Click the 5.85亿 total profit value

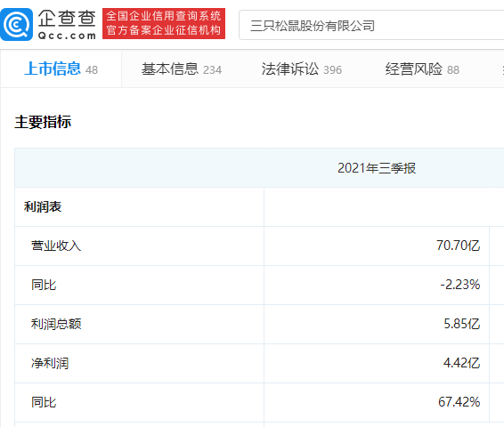click(461, 324)
